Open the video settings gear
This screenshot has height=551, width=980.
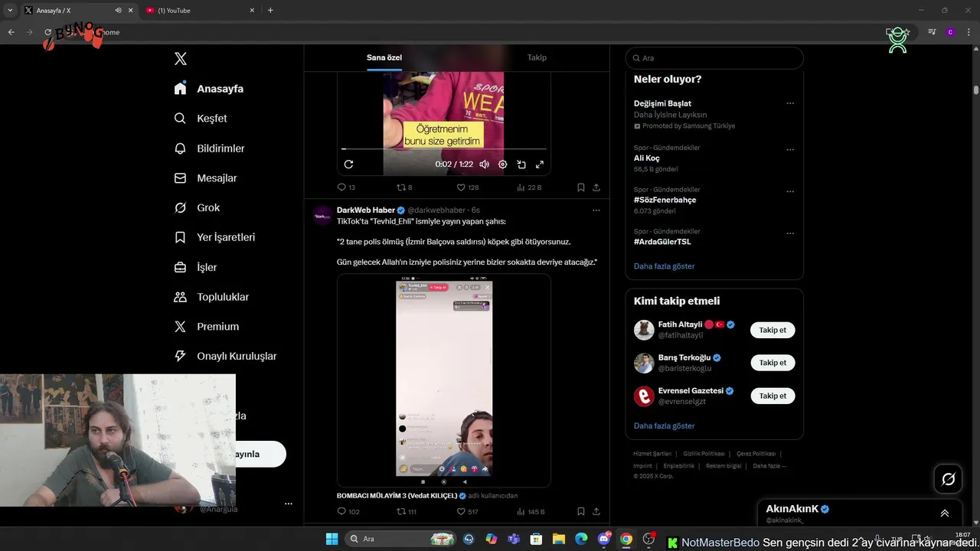[x=503, y=165]
